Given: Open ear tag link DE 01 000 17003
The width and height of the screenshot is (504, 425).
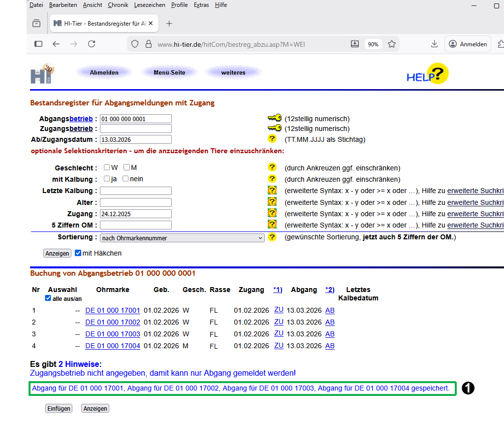Looking at the screenshot, I should pos(113,334).
